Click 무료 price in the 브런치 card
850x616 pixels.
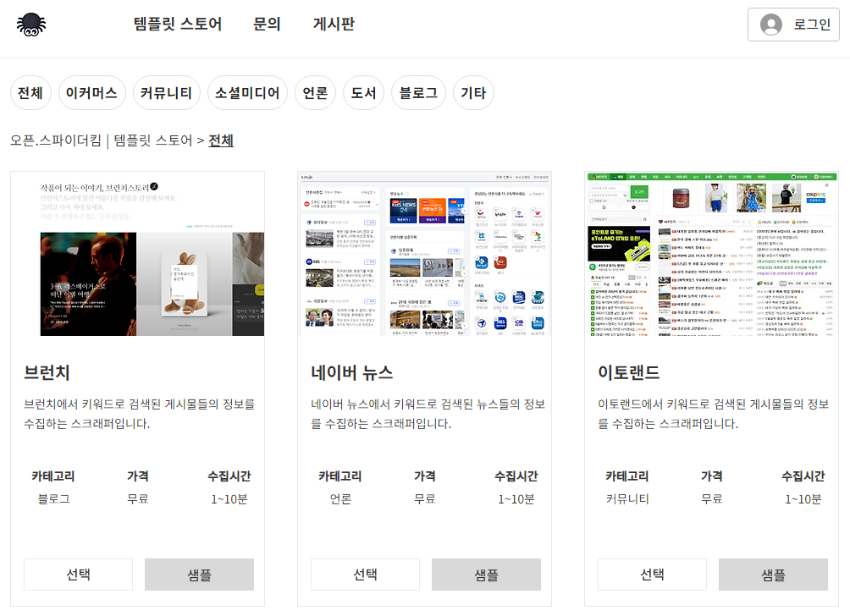[x=138, y=499]
